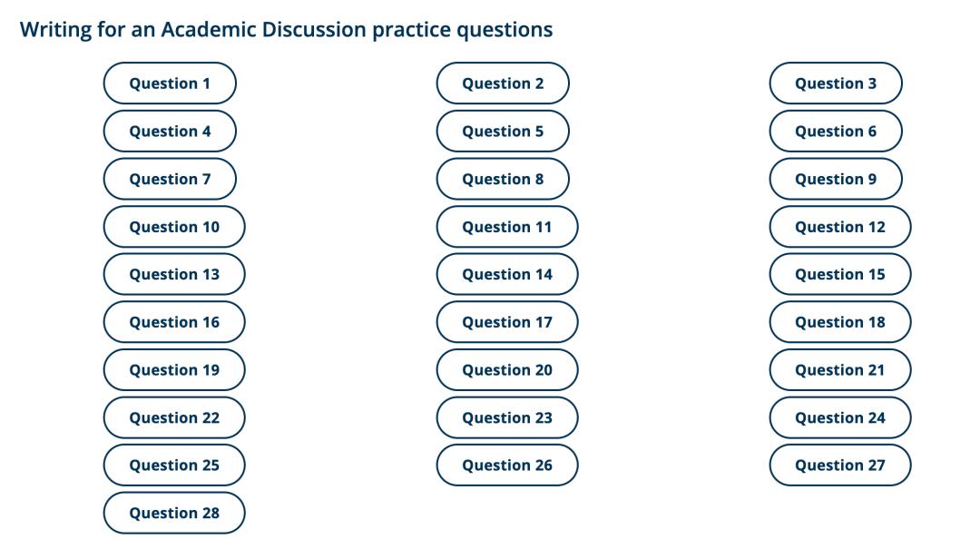Screen dimensions: 980x549
Task: Choose Question 21
Action: pos(840,369)
